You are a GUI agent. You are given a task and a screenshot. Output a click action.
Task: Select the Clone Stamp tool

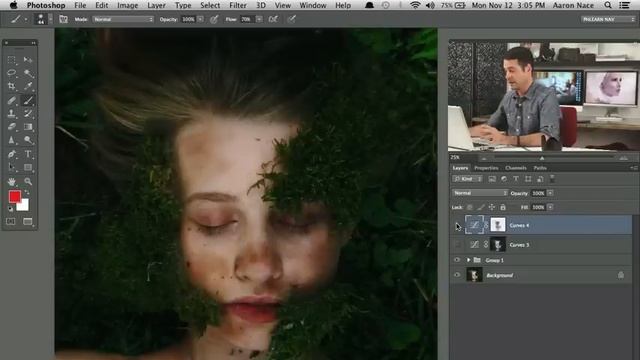point(11,113)
